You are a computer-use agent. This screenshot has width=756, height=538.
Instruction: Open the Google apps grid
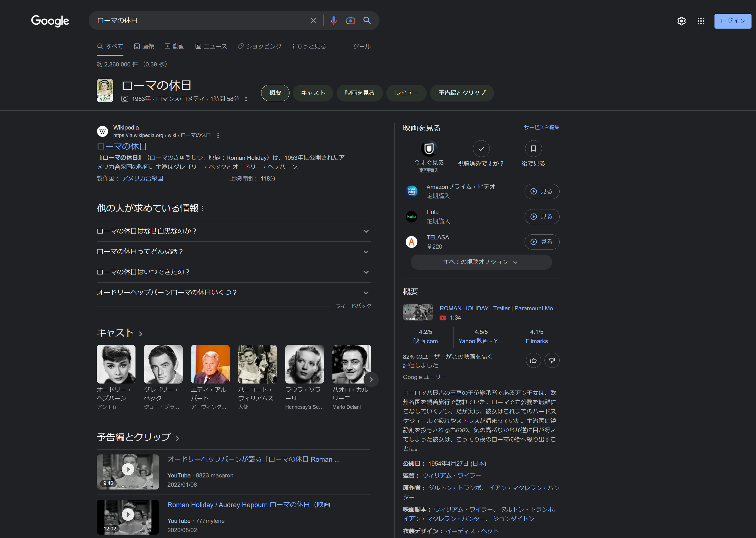point(701,21)
